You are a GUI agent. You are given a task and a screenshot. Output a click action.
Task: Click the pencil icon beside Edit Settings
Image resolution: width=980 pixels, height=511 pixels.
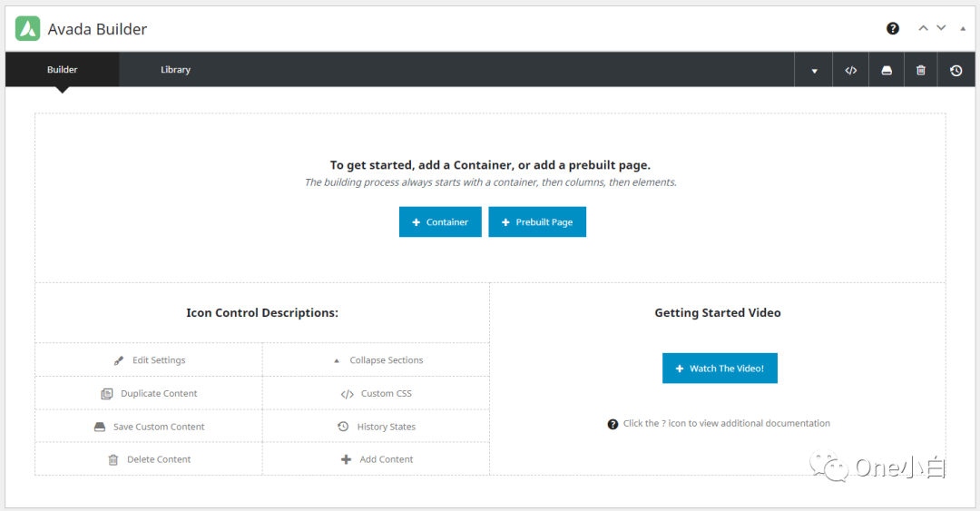tap(119, 360)
